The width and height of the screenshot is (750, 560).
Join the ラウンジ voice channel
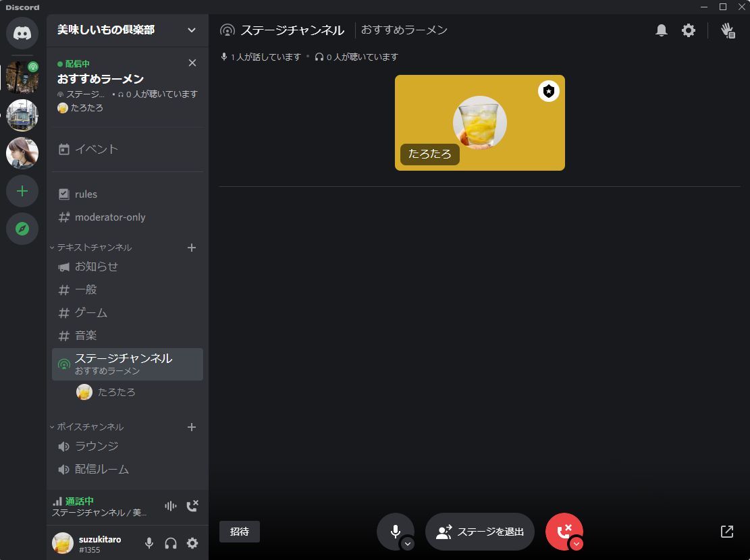click(127, 446)
